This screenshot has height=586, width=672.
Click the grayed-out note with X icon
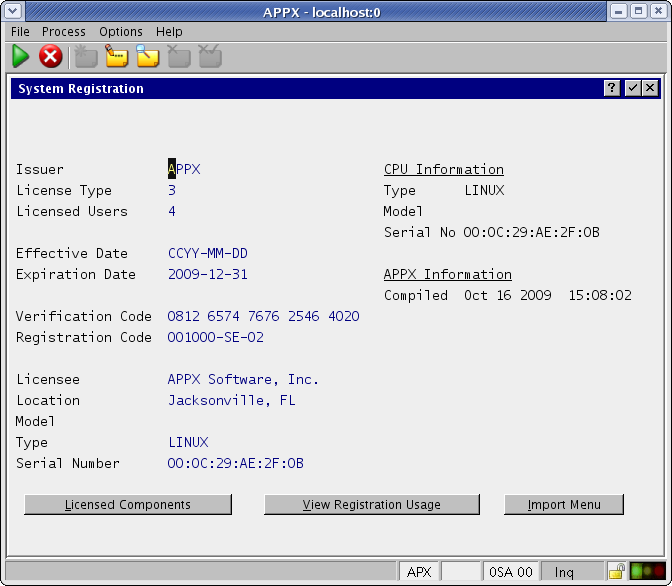[179, 57]
